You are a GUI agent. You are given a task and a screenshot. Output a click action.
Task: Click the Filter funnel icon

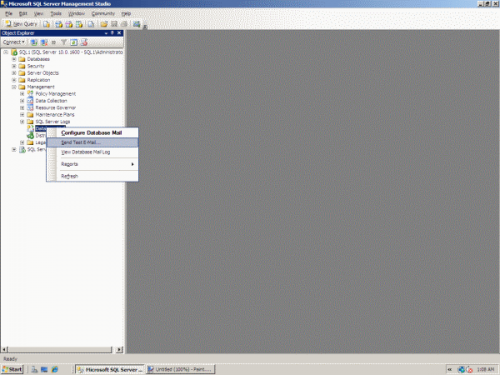64,42
